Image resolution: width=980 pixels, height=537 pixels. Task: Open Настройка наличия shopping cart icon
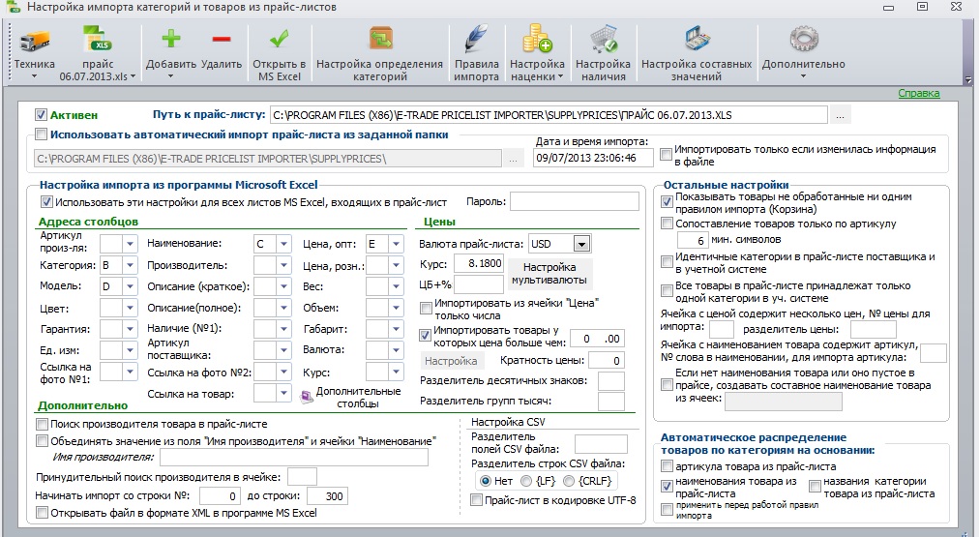pos(603,40)
